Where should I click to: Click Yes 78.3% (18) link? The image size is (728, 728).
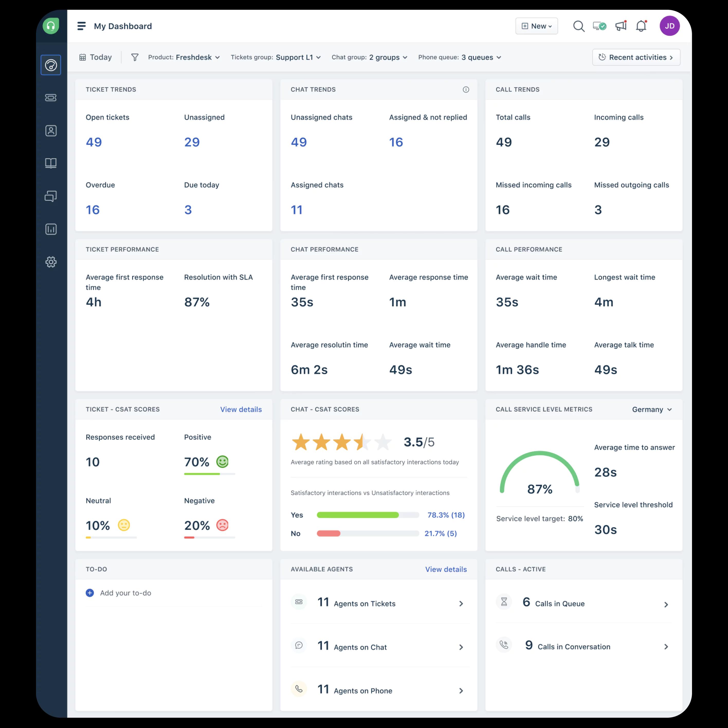(446, 515)
